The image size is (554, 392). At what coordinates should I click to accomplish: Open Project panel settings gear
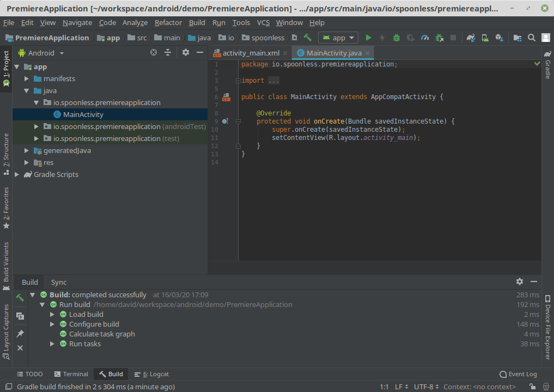pos(186,53)
